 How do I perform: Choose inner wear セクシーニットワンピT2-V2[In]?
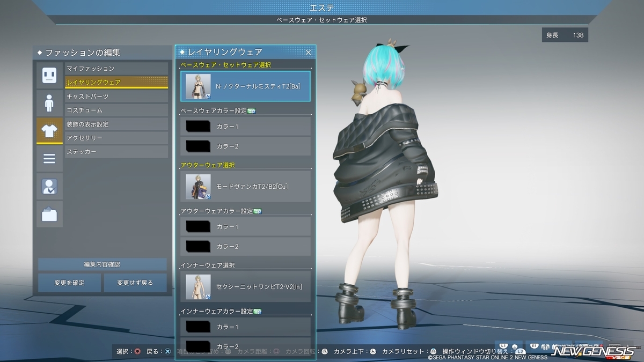245,287
